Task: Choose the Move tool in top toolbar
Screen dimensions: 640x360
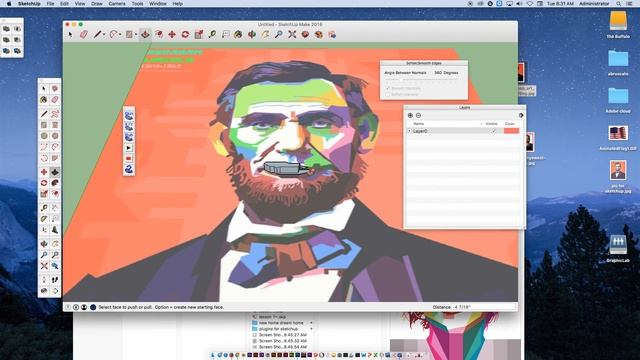Action: tap(172, 35)
